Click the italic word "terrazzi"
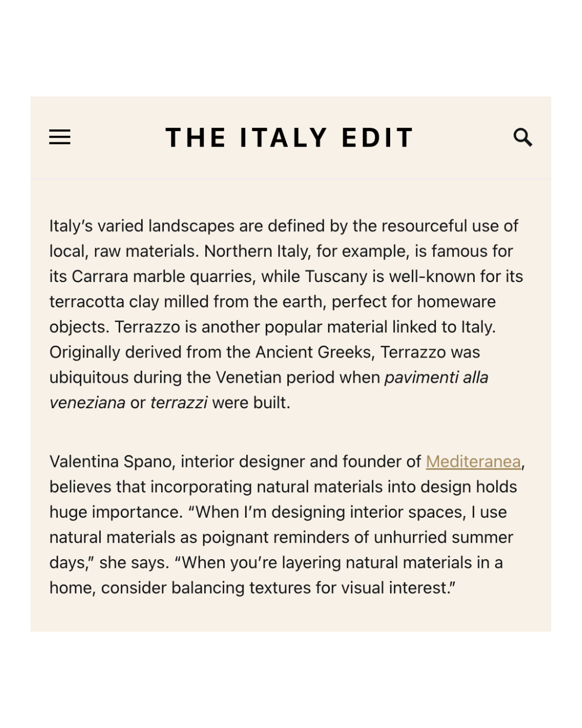This screenshot has width=582, height=728. 179,403
